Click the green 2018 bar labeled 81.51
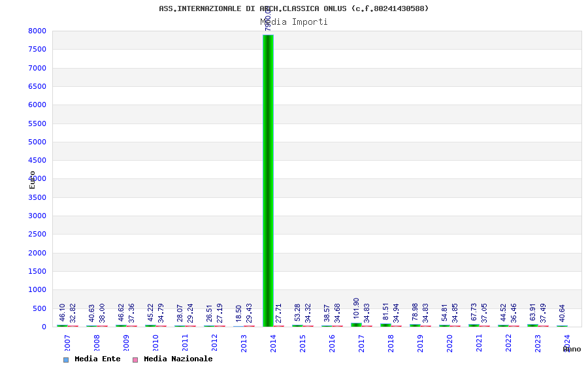The width and height of the screenshot is (588, 392). click(385, 325)
